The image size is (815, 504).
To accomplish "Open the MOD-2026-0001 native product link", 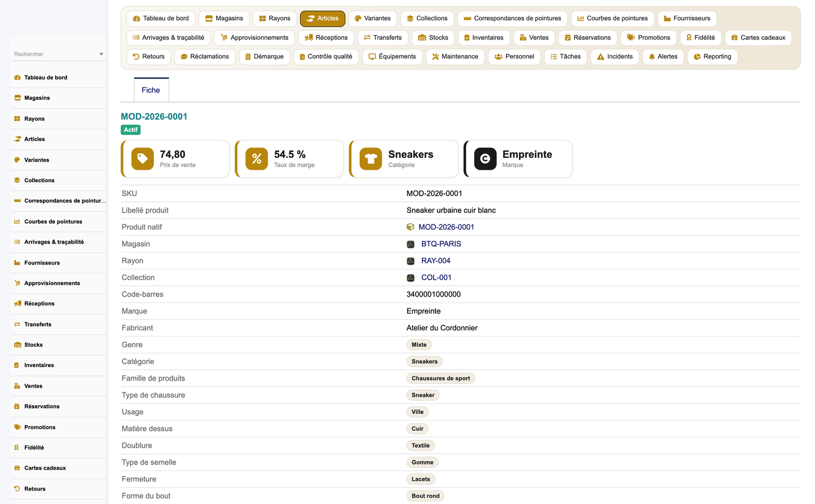I will click(x=446, y=227).
